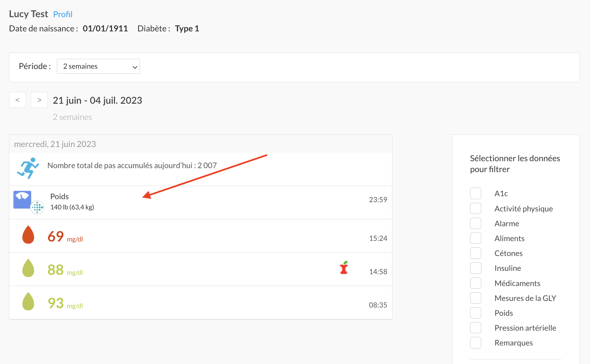Screen dimensions: 590x364
Task: Check the Insuline filter checkbox
Action: [476, 268]
